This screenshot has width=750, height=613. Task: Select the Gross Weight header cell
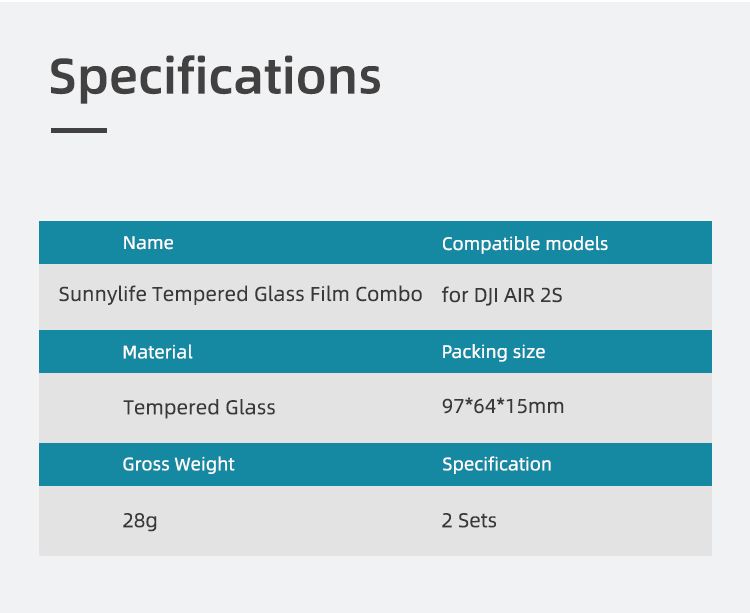[x=178, y=464]
